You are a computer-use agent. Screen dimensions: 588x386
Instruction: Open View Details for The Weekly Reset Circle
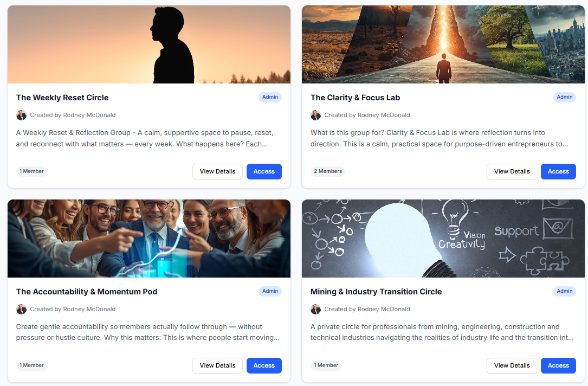click(x=217, y=171)
